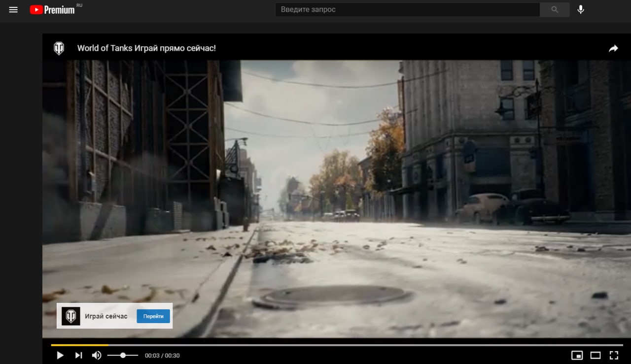Play the video
The width and height of the screenshot is (631, 364).
pyautogui.click(x=60, y=355)
